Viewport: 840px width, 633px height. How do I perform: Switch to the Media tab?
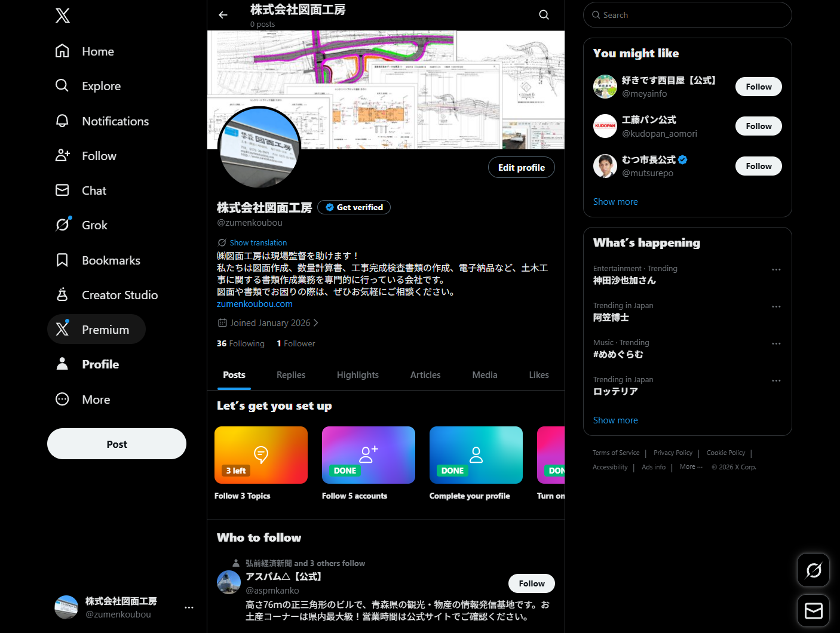click(485, 375)
